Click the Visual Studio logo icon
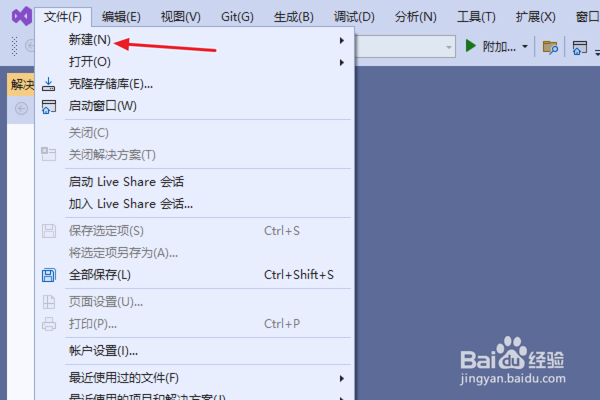This screenshot has height=400, width=600. (21, 16)
